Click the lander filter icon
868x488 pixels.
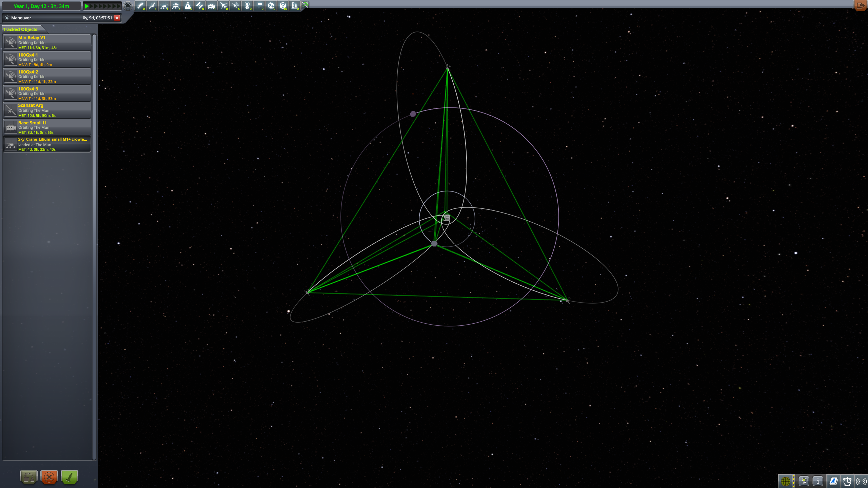176,5
